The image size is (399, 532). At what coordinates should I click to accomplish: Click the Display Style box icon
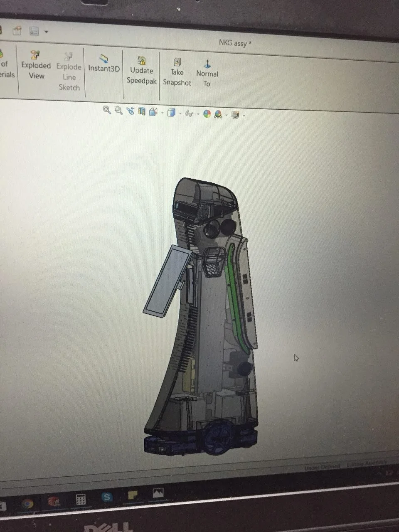click(171, 113)
